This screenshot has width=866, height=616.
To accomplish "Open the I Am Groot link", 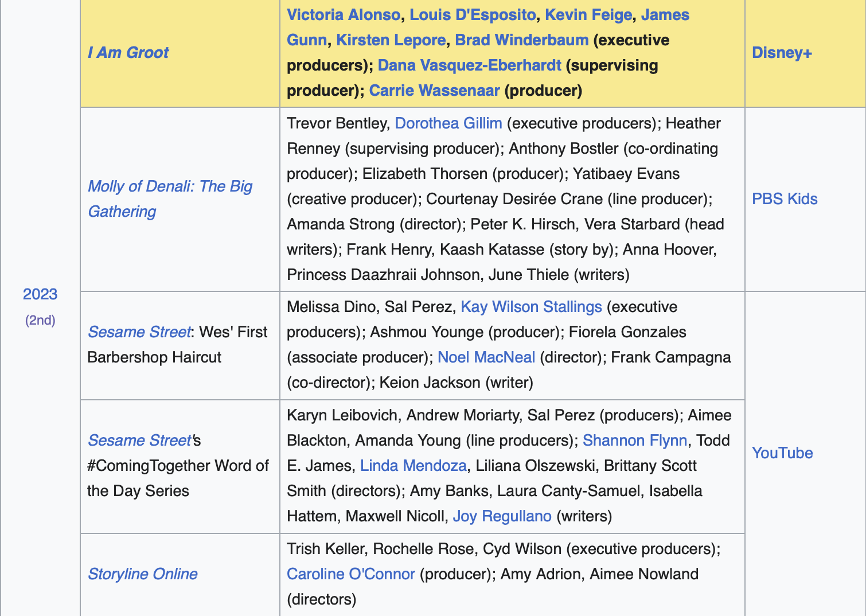I will click(128, 53).
